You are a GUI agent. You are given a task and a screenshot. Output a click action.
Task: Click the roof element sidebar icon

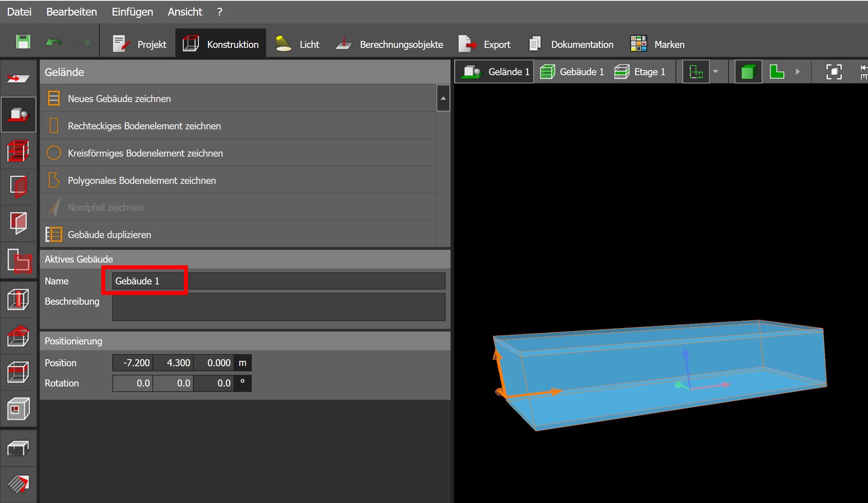[x=18, y=336]
